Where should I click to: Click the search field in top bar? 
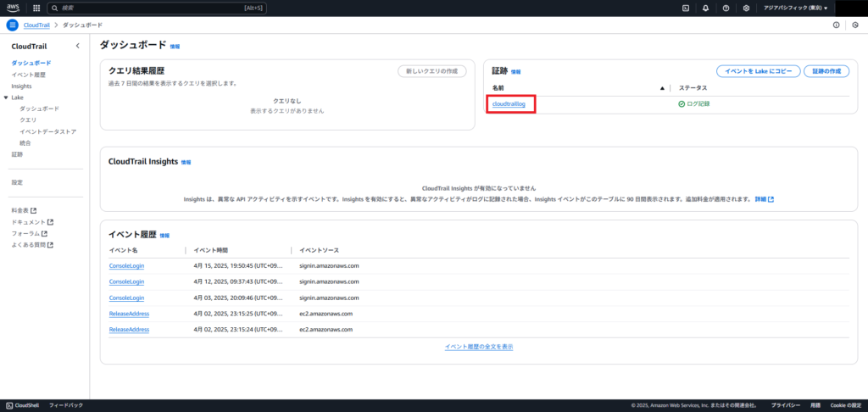pyautogui.click(x=157, y=8)
